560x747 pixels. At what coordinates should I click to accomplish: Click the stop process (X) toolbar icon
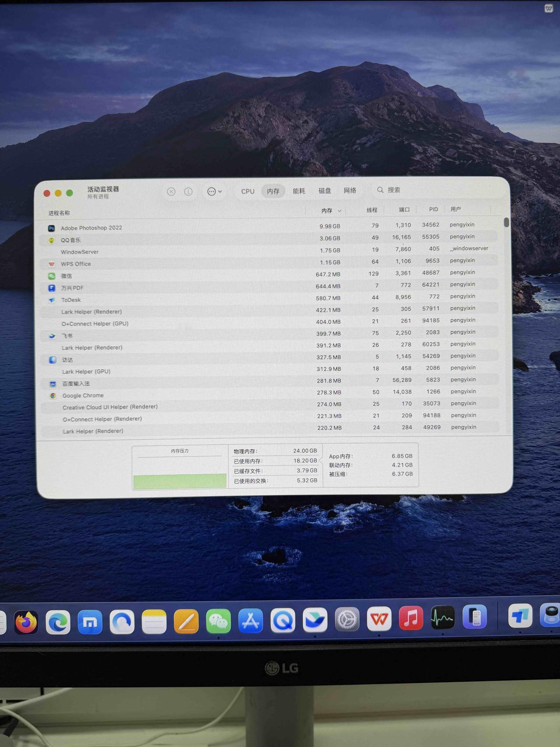pyautogui.click(x=171, y=192)
